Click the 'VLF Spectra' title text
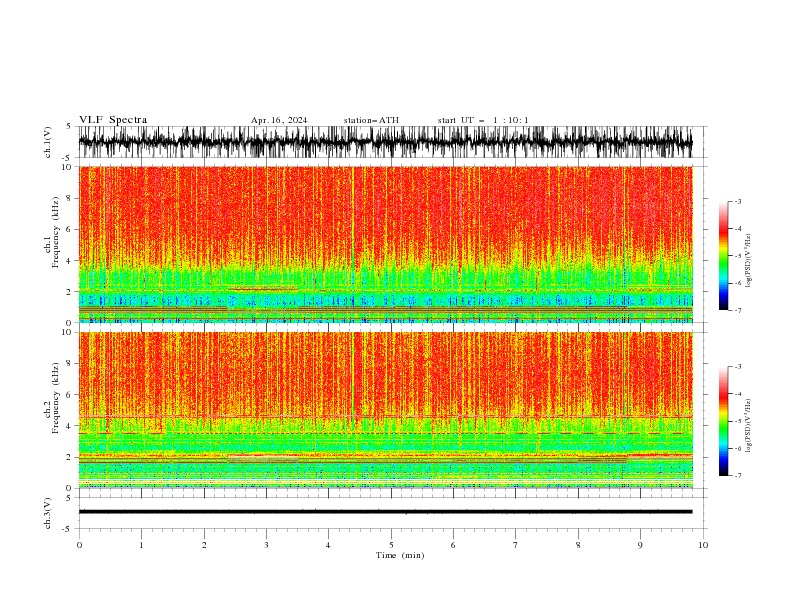 pyautogui.click(x=113, y=120)
